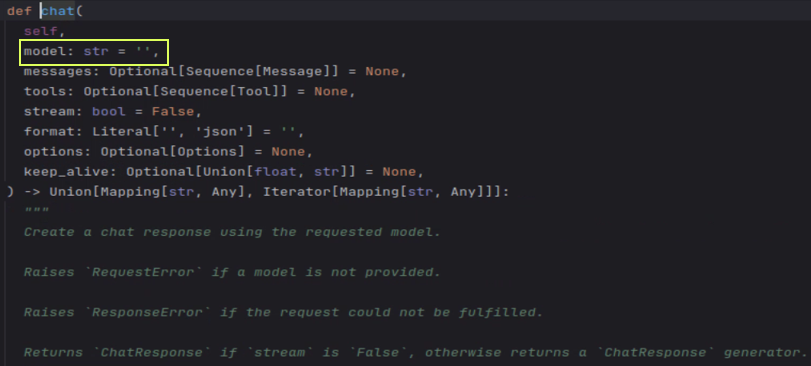The height and width of the screenshot is (366, 811).
Task: Click 'messages' parameter name
Action: tap(58, 72)
